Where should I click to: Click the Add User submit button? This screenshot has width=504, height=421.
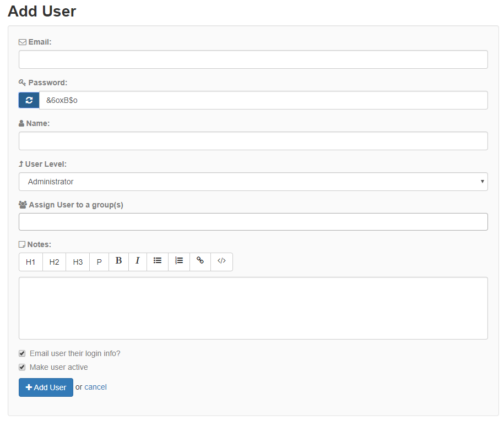[x=46, y=387]
